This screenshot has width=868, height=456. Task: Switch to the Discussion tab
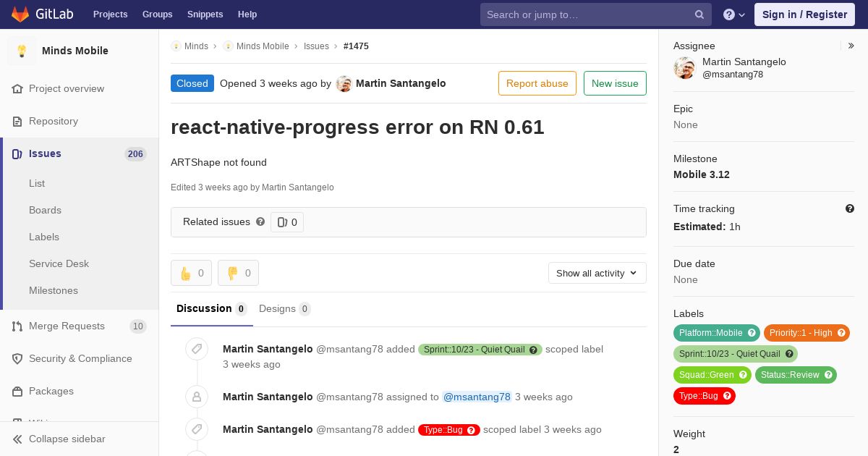tap(212, 309)
